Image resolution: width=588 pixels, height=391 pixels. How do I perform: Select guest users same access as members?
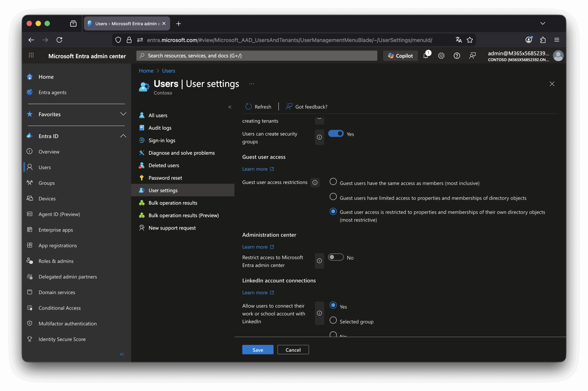tap(333, 182)
